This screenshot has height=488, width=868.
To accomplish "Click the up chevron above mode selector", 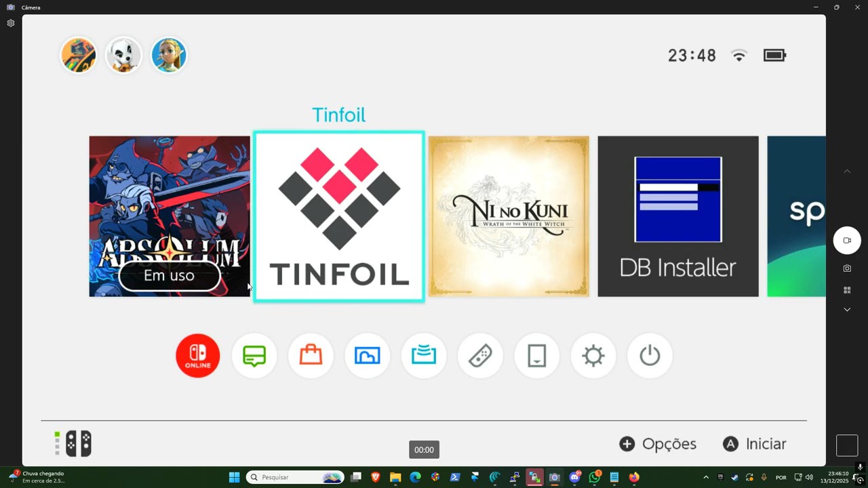I will [847, 171].
